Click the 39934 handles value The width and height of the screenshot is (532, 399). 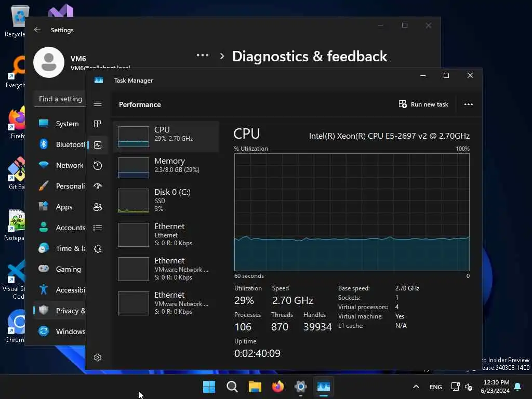[x=317, y=327]
